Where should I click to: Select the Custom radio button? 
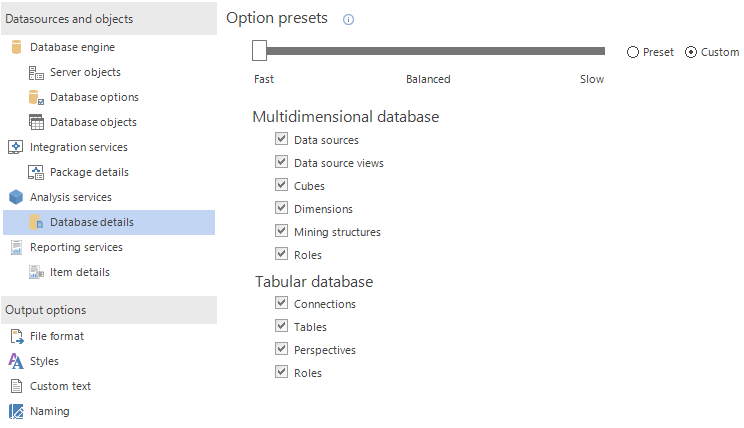point(691,52)
